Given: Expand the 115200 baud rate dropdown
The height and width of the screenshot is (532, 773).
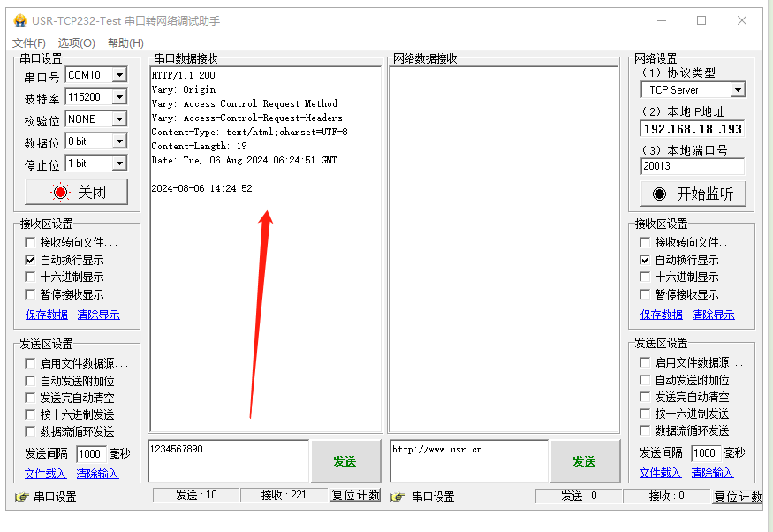Looking at the screenshot, I should 119,97.
